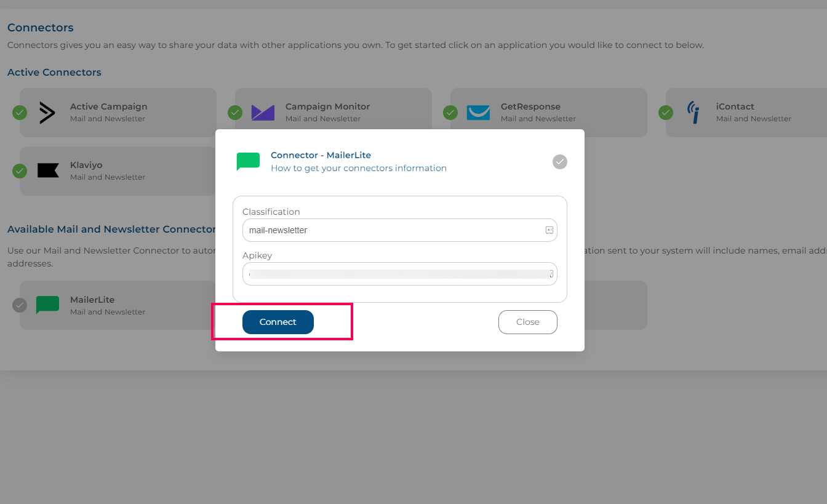The height and width of the screenshot is (504, 827).
Task: Select the iContact connector card
Action: click(746, 113)
